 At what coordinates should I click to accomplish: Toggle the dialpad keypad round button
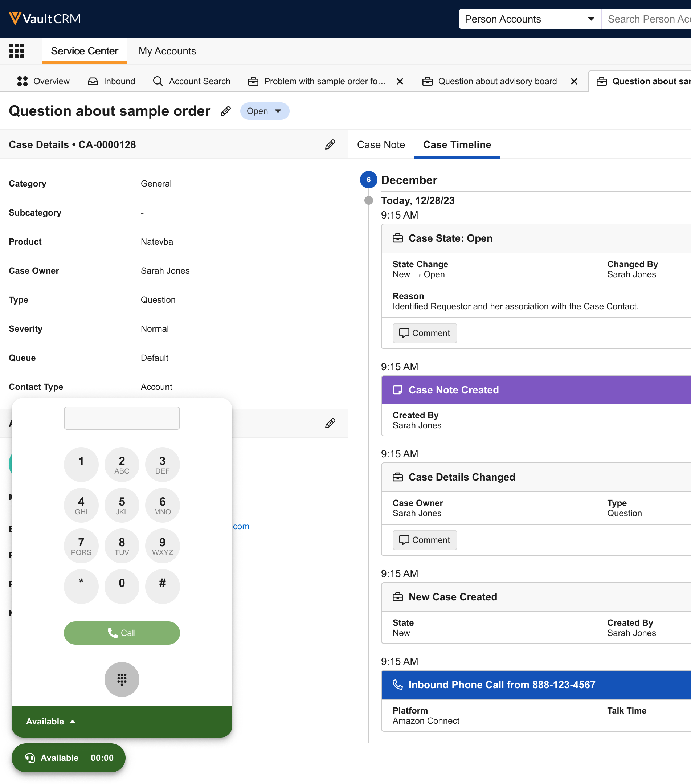click(x=122, y=679)
